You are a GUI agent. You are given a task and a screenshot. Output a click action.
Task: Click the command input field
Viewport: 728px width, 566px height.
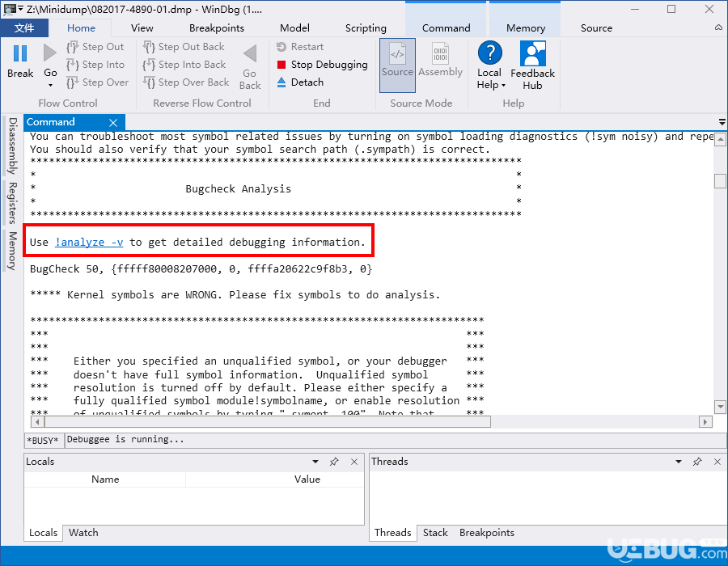[395, 440]
